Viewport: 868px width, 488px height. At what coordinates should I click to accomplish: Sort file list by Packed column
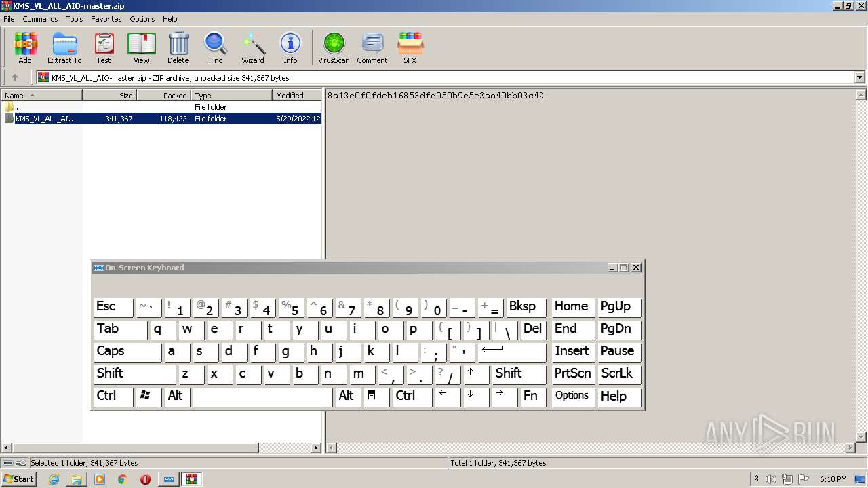(163, 96)
